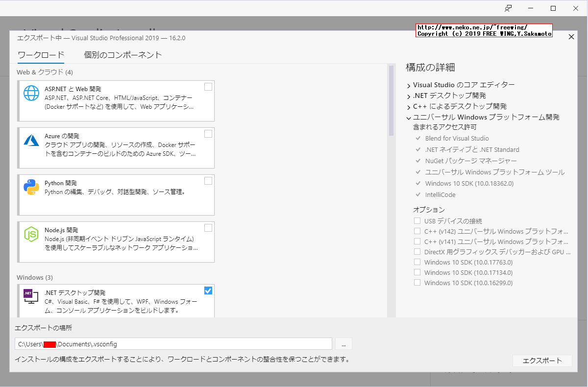Check the Python 開発 workload checkbox

point(208,181)
